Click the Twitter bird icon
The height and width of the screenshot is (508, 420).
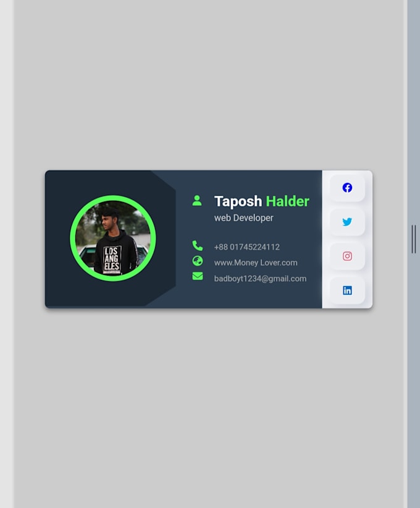tap(347, 222)
